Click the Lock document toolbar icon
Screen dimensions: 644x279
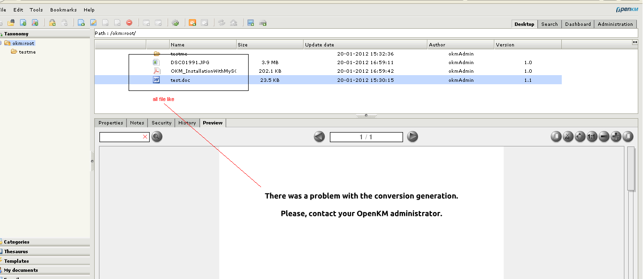(x=53, y=22)
